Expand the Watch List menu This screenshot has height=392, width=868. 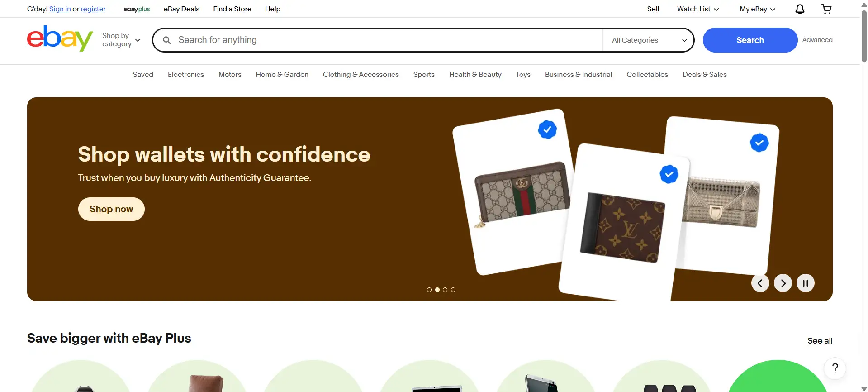(x=697, y=9)
